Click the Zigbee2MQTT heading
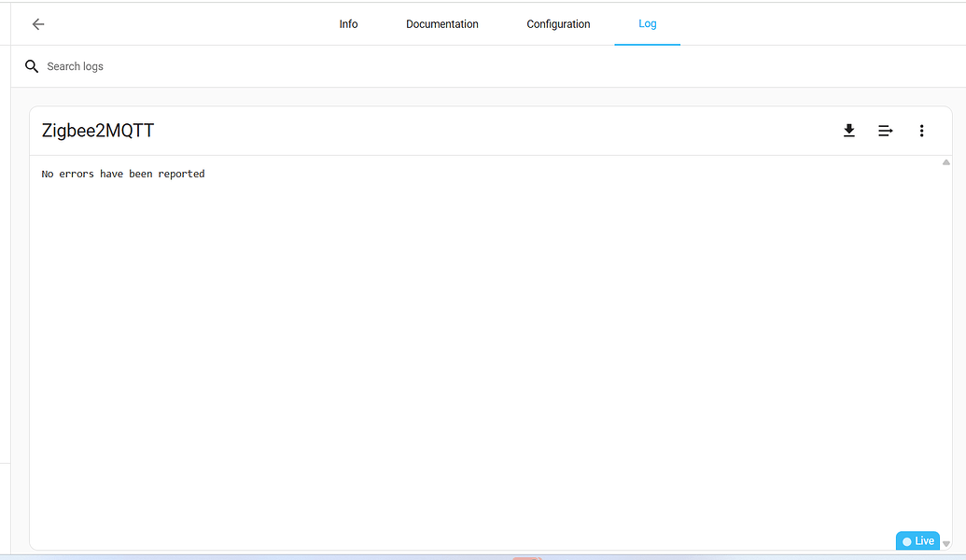966x560 pixels. click(97, 130)
